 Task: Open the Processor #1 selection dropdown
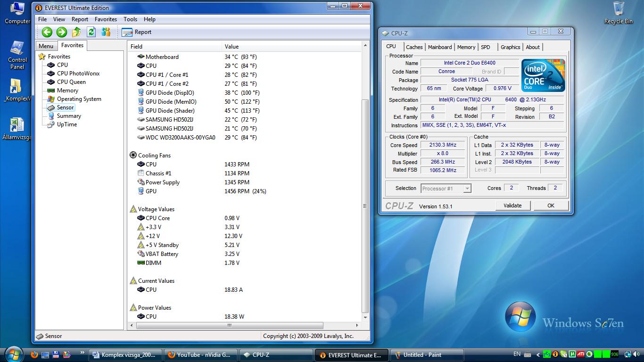446,189
